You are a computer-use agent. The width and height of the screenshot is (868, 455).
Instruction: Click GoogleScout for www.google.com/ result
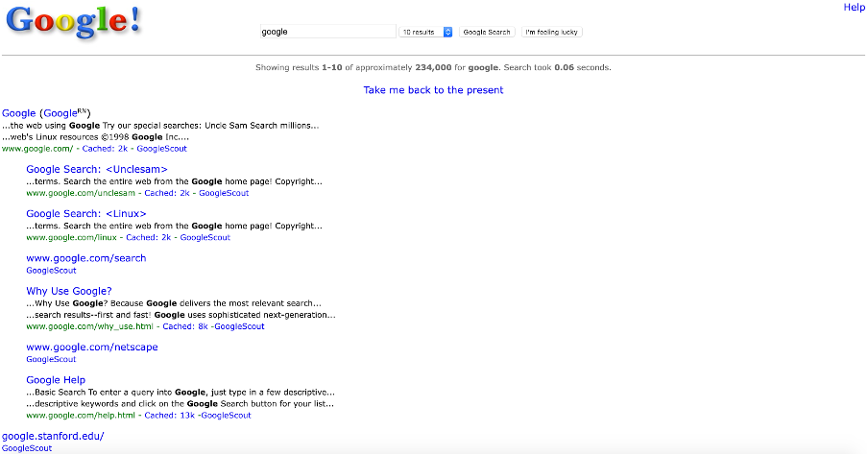(161, 149)
